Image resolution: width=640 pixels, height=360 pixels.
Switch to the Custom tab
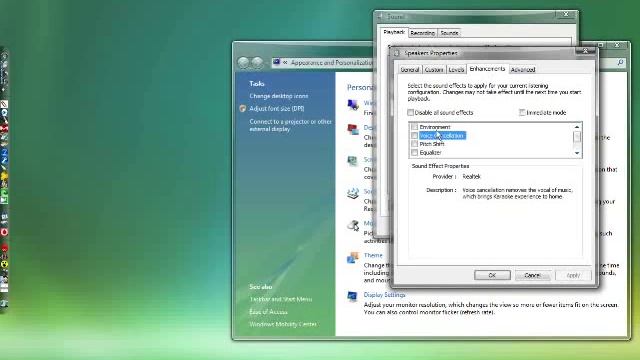coord(434,70)
